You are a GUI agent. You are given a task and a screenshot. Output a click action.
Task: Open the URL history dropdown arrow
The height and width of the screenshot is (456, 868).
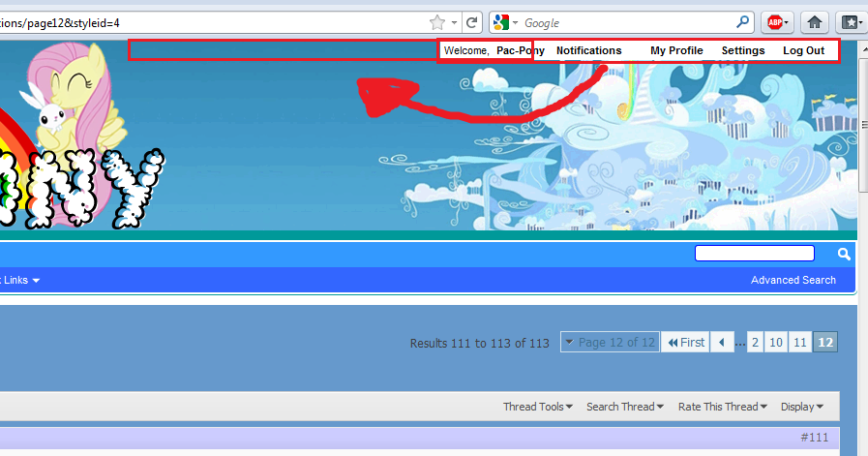click(455, 22)
